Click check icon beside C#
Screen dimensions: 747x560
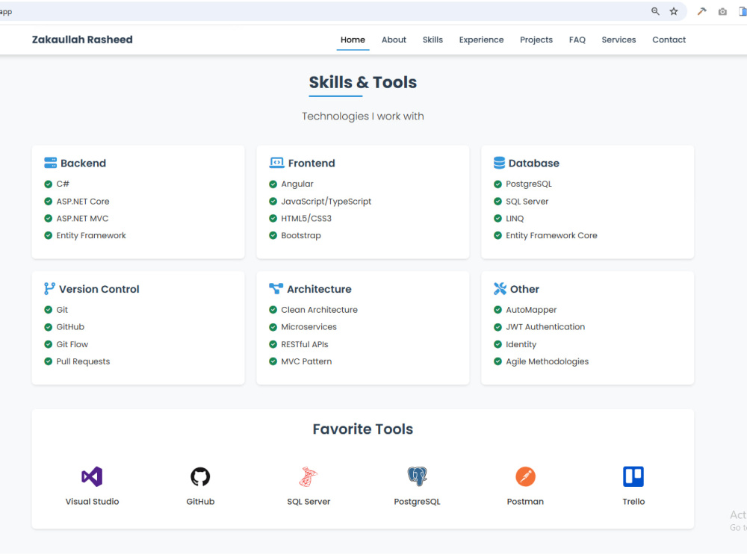[x=48, y=184]
